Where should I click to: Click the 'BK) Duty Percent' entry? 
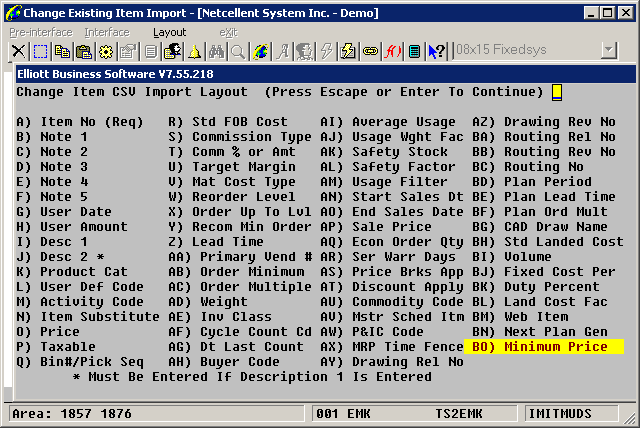[x=536, y=286]
